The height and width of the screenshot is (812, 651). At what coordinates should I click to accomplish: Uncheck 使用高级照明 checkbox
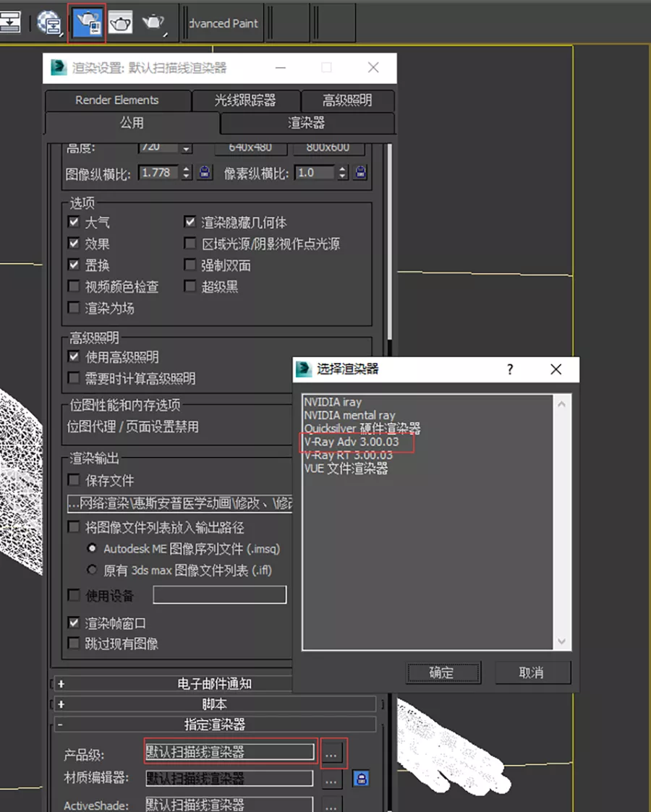click(74, 356)
